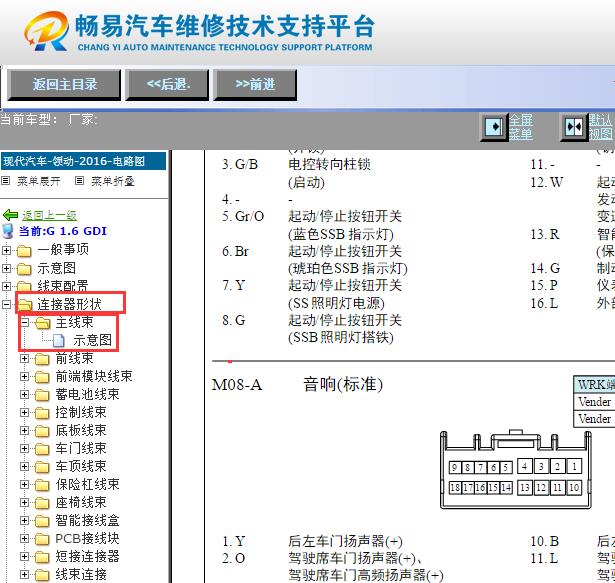This screenshot has height=583, width=615.
Task: Expand the 线束配置 tree node
Action: [x=6, y=286]
